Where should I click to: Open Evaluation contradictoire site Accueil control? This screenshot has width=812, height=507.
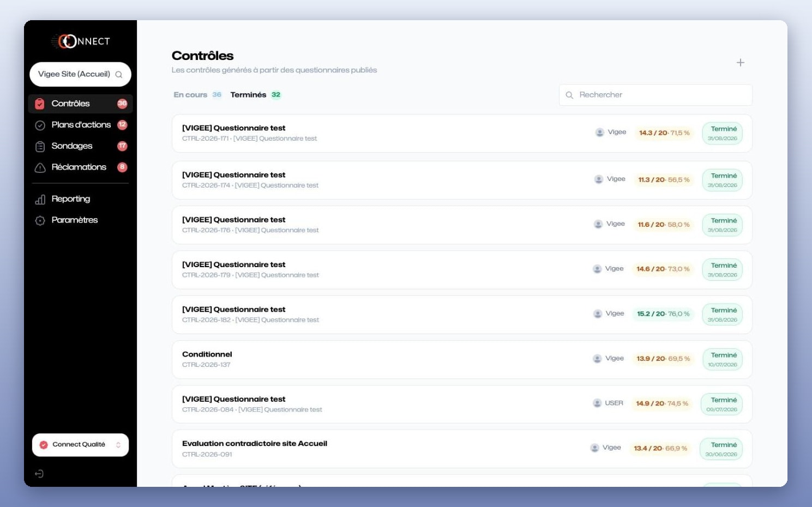coord(462,449)
